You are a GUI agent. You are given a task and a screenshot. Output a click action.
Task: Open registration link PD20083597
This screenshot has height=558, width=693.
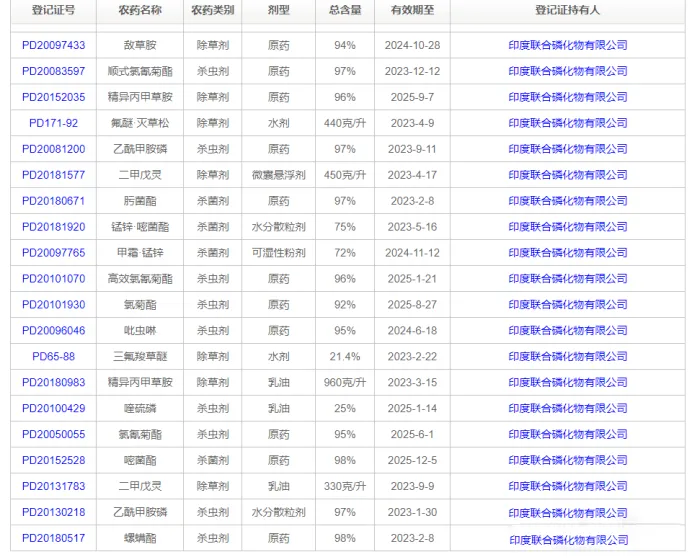pyautogui.click(x=53, y=71)
